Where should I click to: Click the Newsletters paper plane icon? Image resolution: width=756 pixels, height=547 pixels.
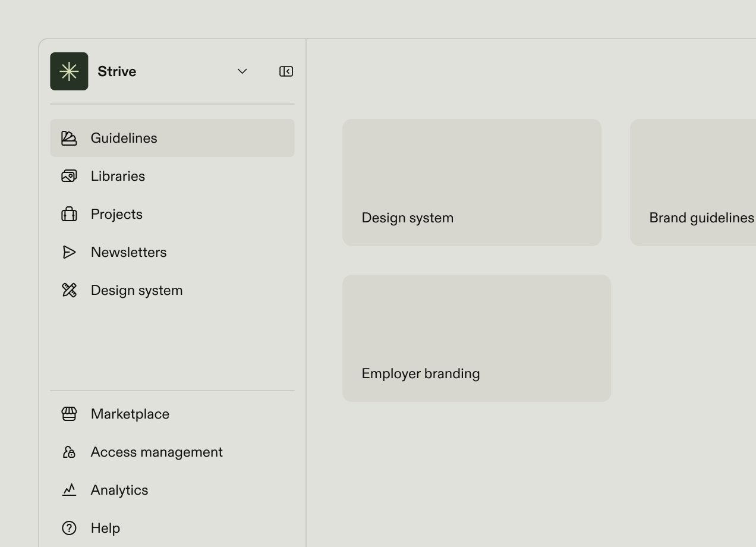point(69,252)
